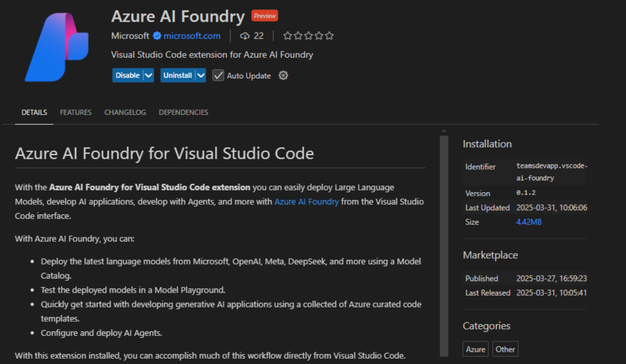
Task: Uncheck the Auto Update checkbox
Action: [218, 75]
